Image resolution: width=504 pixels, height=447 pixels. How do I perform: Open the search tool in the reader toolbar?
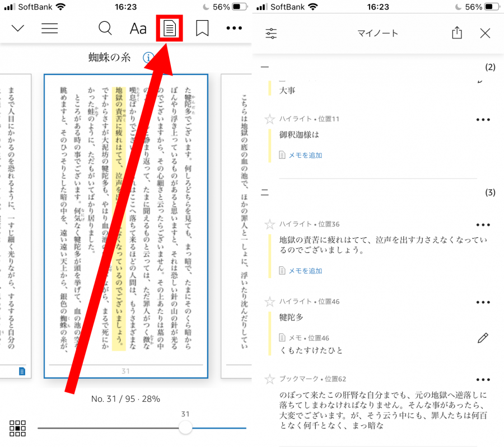click(x=105, y=28)
